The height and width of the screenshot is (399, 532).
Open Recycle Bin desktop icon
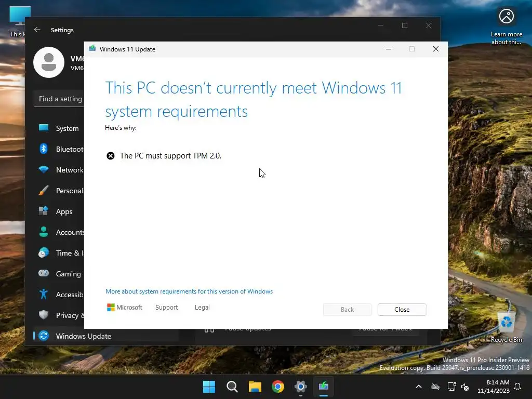[506, 327]
